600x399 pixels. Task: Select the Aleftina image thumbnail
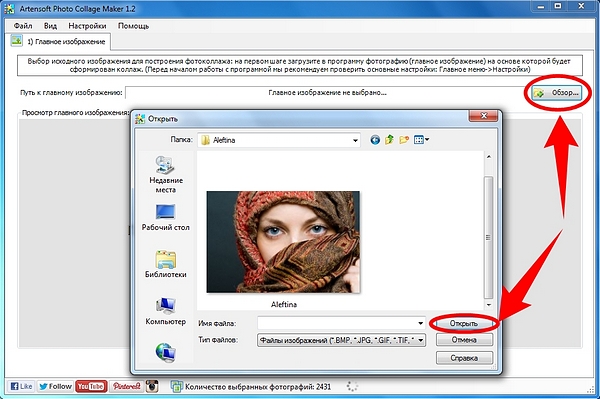click(x=283, y=242)
